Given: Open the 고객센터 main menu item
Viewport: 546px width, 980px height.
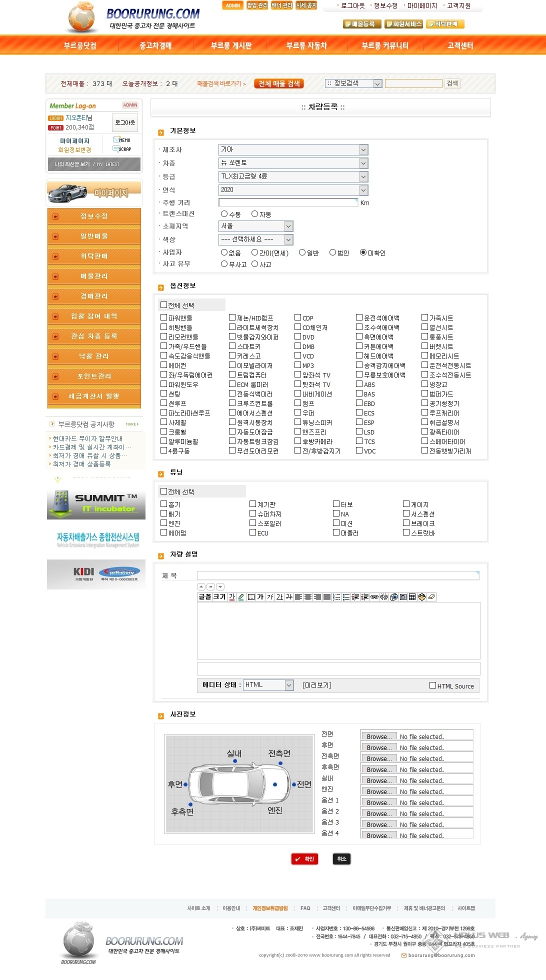Looking at the screenshot, I should click(x=460, y=45).
